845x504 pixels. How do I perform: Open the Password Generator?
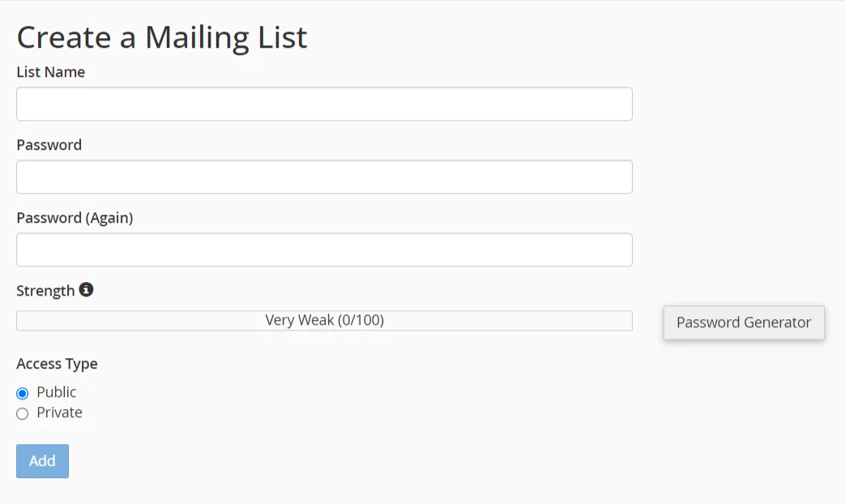(743, 322)
